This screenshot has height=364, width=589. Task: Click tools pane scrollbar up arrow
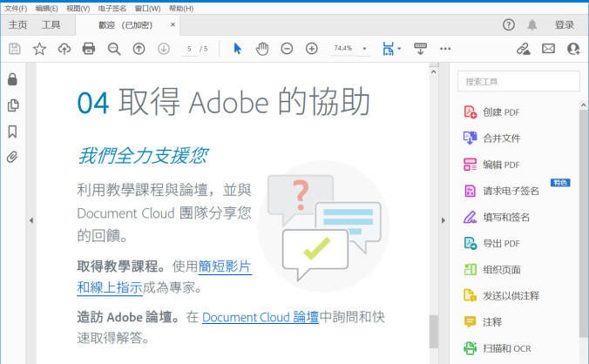pyautogui.click(x=584, y=105)
